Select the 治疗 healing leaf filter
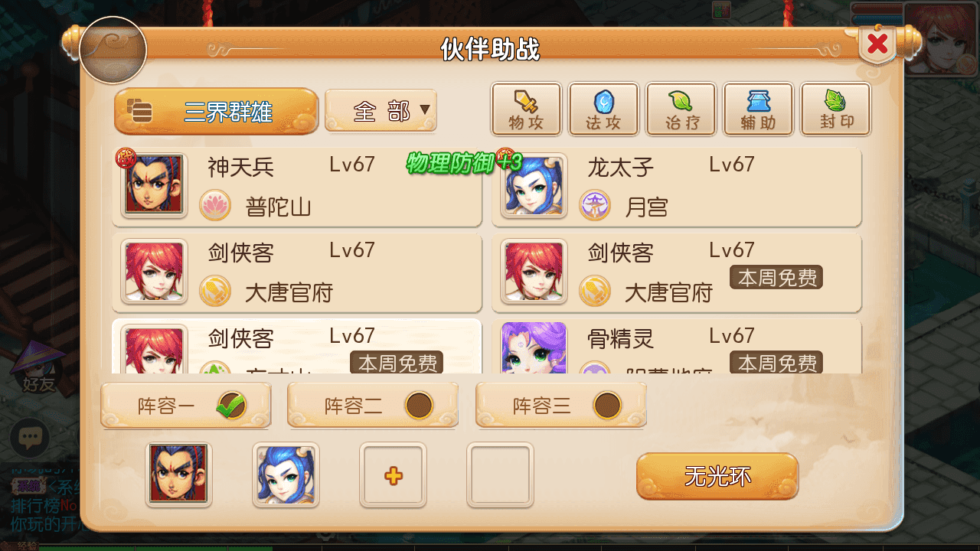The height and width of the screenshot is (551, 980). pos(681,109)
